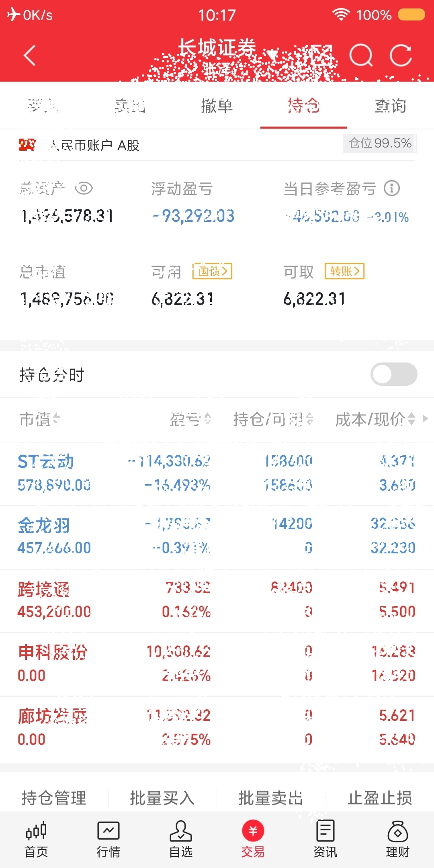Viewport: 434px width, 868px height.
Task: Open the 止盈止损 option
Action: [x=380, y=798]
